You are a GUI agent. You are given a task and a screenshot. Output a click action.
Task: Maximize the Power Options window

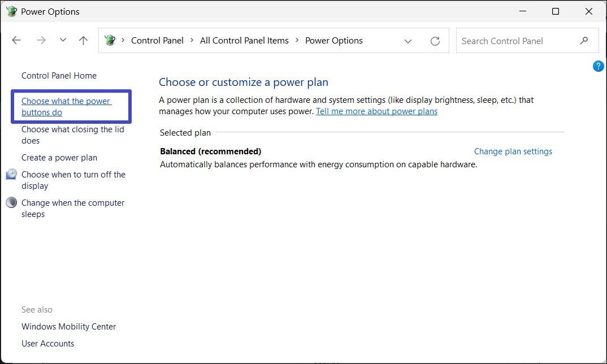(x=556, y=11)
